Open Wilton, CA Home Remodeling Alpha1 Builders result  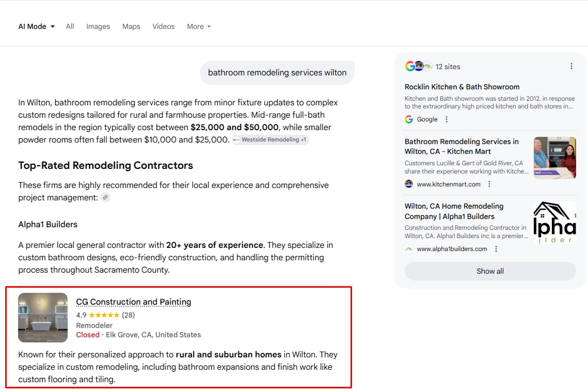pyautogui.click(x=454, y=211)
